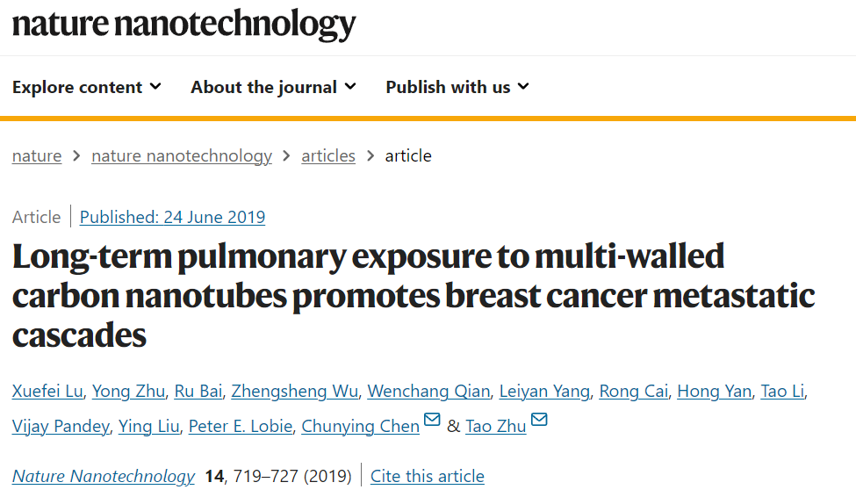Open author Wenchang Qian's link

428,392
